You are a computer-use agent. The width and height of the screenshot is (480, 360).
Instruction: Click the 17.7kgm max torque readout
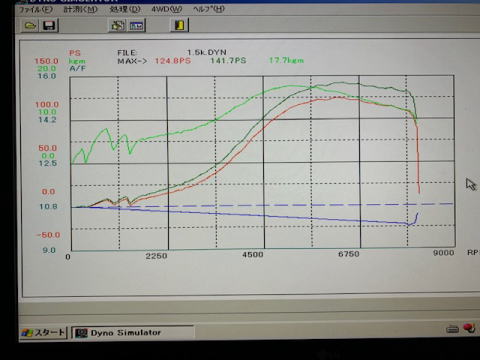pos(287,60)
